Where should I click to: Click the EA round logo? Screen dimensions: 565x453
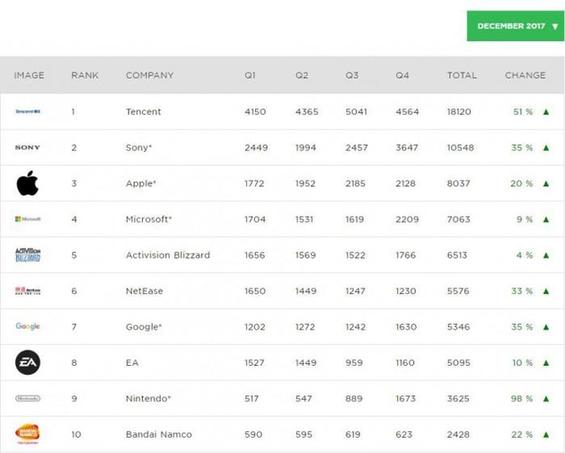(x=28, y=363)
